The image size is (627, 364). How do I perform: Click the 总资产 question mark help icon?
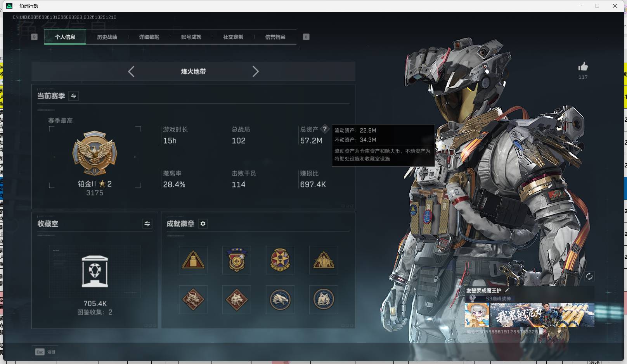pyautogui.click(x=325, y=129)
